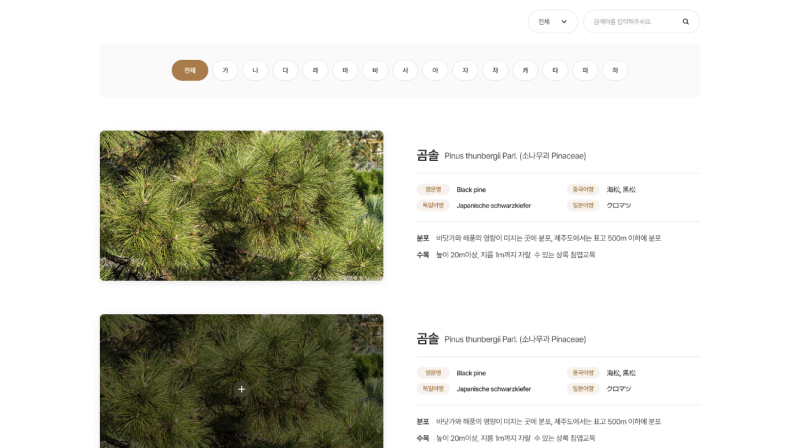Filter the list by 나
The height and width of the screenshot is (448, 800).
(255, 70)
